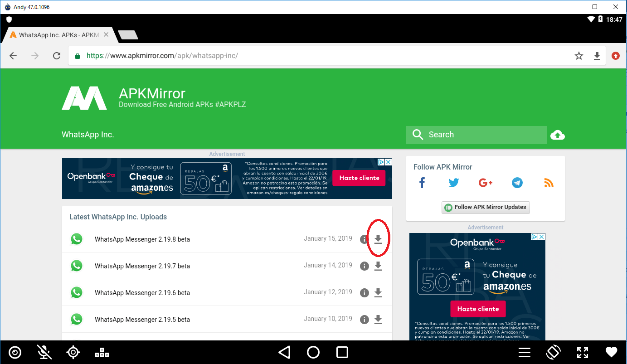Download WhatsApp Messenger 2.19.7 beta
The image size is (627, 364).
tap(378, 266)
